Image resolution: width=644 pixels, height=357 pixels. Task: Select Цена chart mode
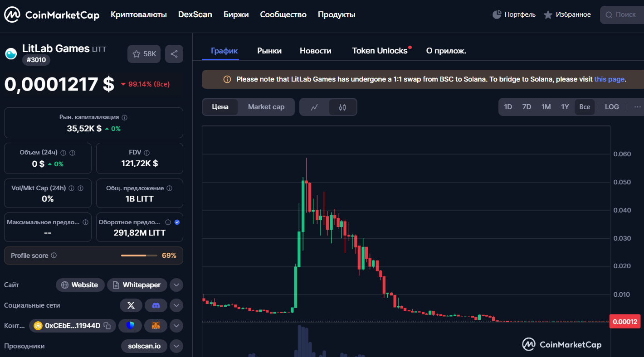coord(220,107)
